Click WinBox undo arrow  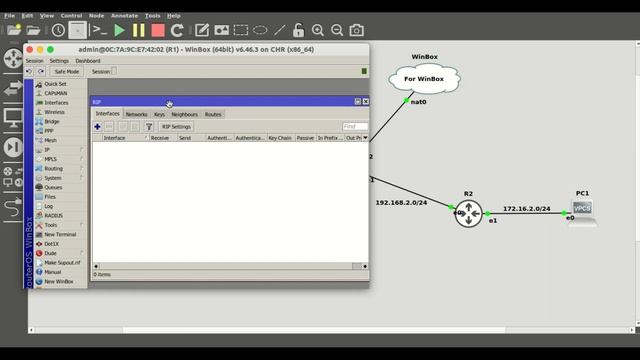click(29, 71)
